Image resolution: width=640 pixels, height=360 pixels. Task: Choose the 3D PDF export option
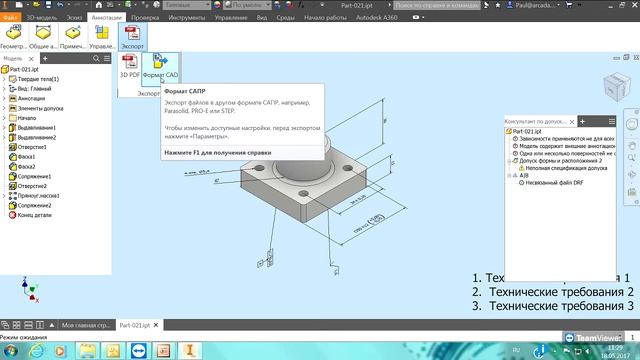click(x=130, y=66)
